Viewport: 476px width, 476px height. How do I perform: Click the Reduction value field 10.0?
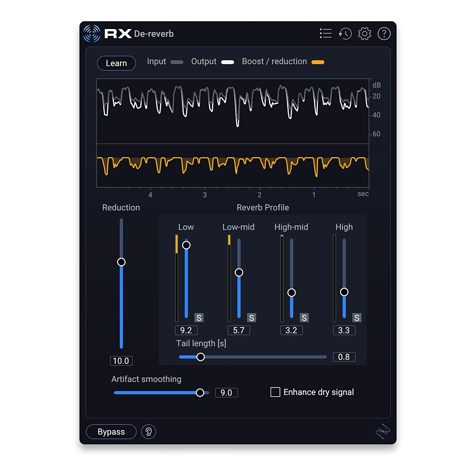pyautogui.click(x=121, y=361)
